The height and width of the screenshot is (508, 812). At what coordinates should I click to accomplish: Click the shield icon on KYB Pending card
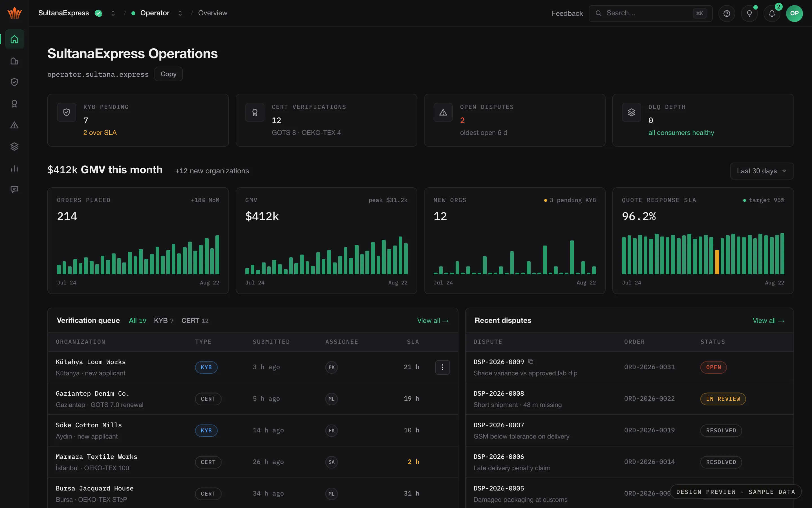[x=67, y=113]
